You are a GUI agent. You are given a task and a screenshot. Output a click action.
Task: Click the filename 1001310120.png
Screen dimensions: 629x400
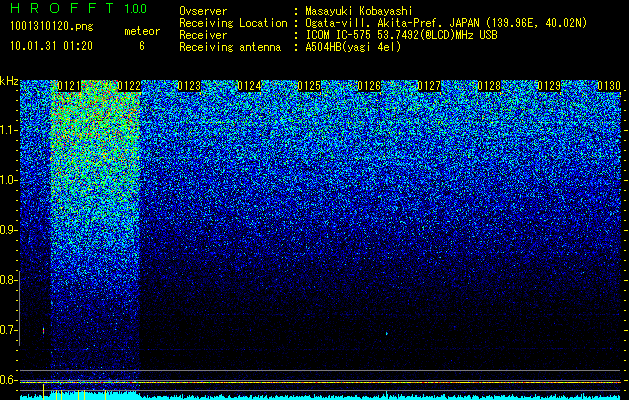pyautogui.click(x=52, y=27)
